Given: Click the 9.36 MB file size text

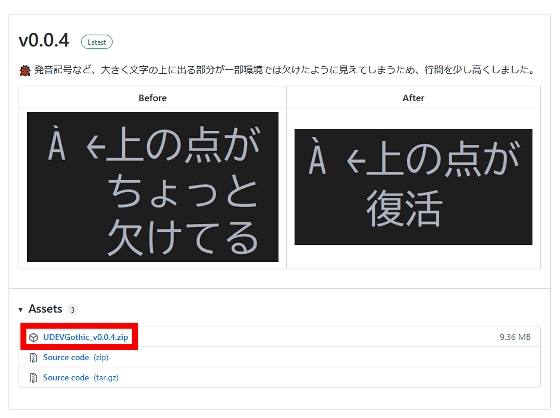Looking at the screenshot, I should (x=515, y=337).
